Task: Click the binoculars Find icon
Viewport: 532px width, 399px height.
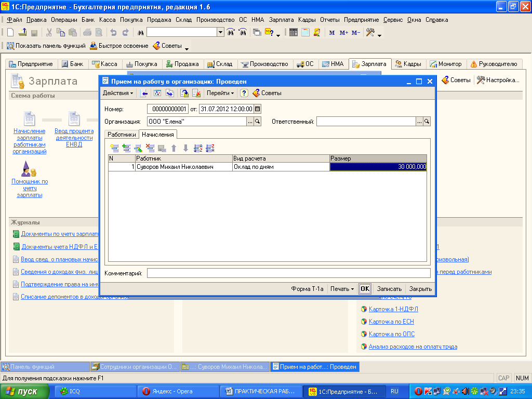Action: pos(140,33)
